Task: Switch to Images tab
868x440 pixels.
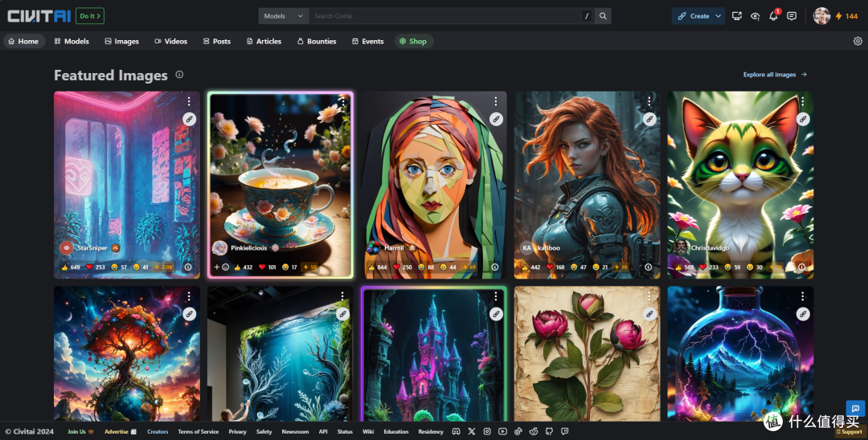Action: 122,41
